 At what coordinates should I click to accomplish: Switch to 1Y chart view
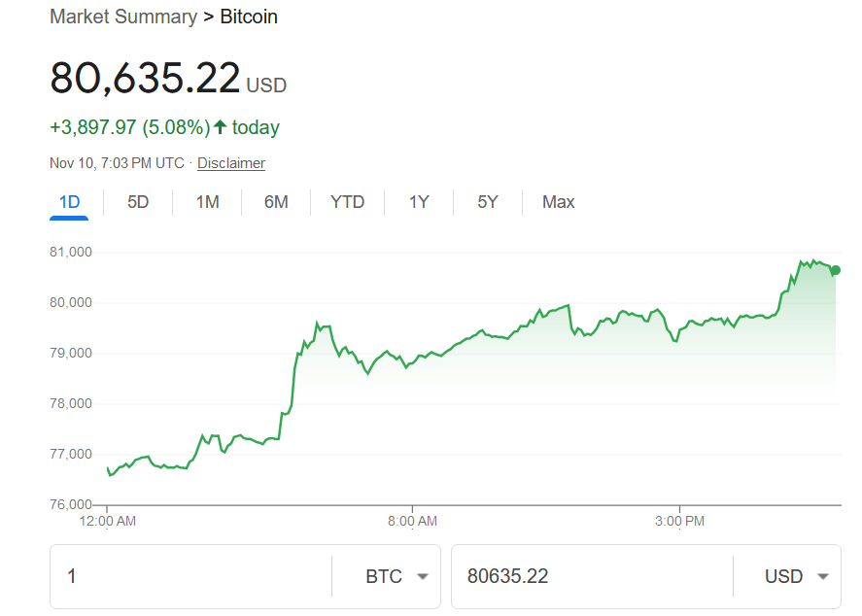pyautogui.click(x=419, y=202)
